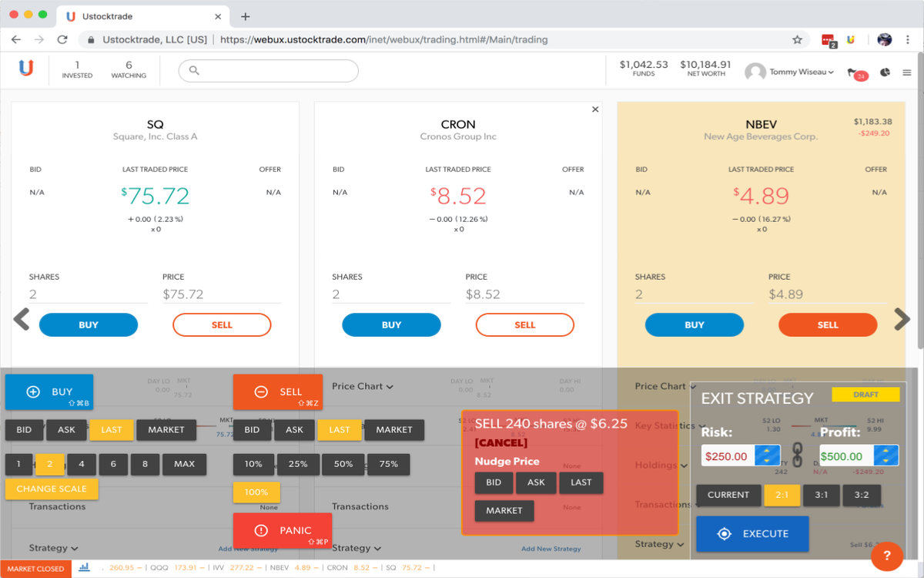Viewport: 924px width, 578px height.
Task: Click the NBEV price input field
Action: [828, 294]
